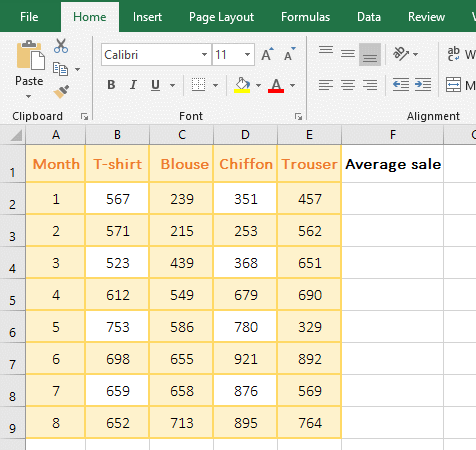Click Merge & Center icon
This screenshot has width=476, height=450.
tap(453, 85)
